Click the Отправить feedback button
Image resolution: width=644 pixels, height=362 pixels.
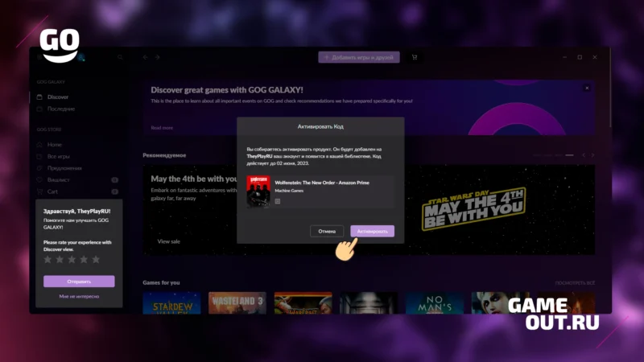point(79,281)
